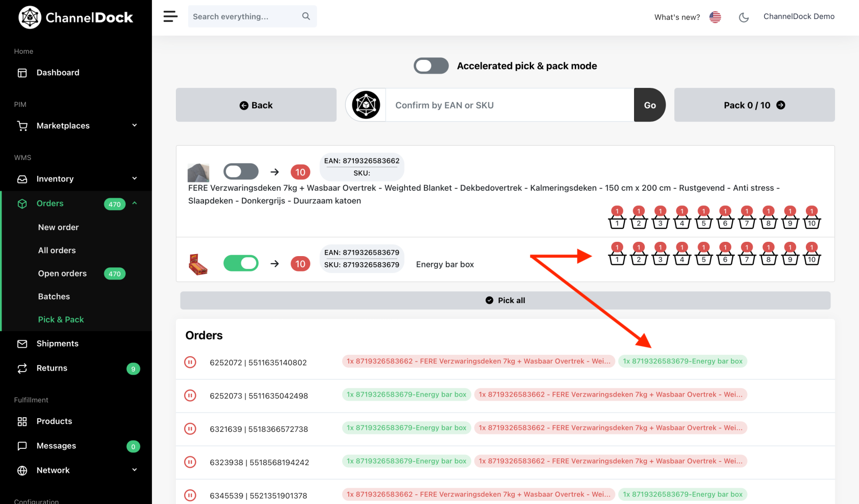Focus the Confirm by EAN or SKU field
The image size is (859, 504).
(510, 105)
